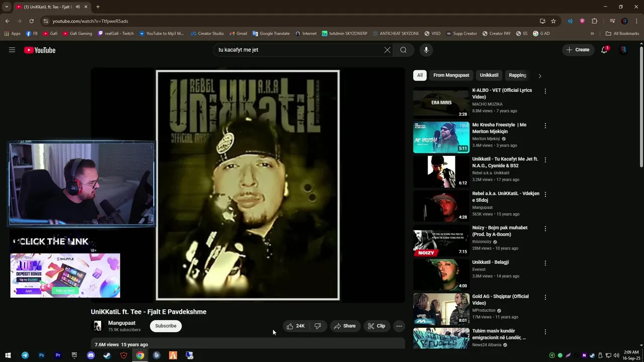Subscribe to Mangupaat channel

pos(166,326)
